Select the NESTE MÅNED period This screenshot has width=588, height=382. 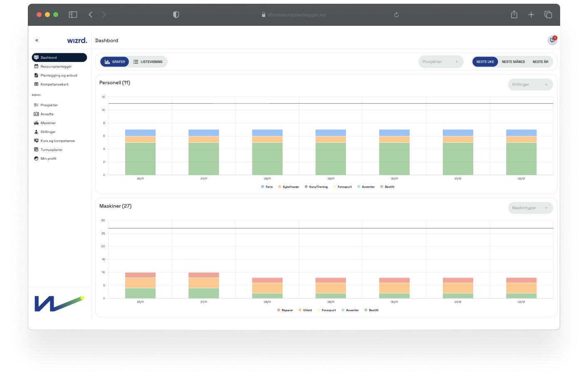click(x=513, y=62)
